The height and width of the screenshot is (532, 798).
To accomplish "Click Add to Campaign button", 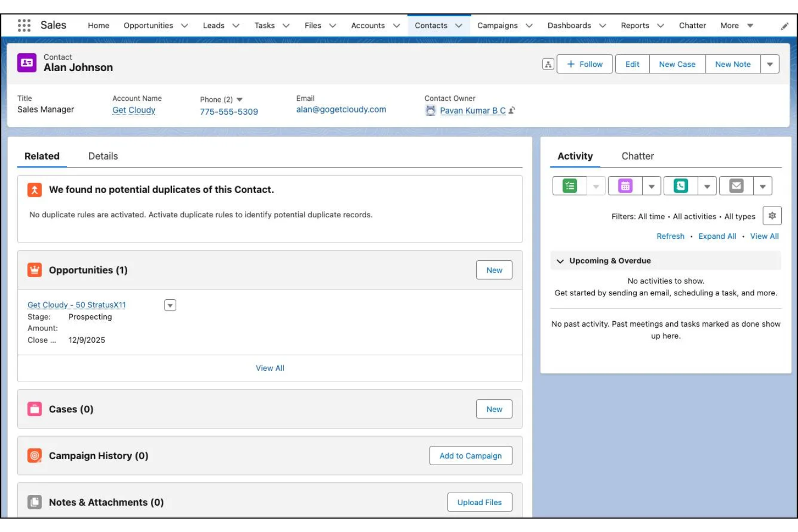I will coord(471,455).
